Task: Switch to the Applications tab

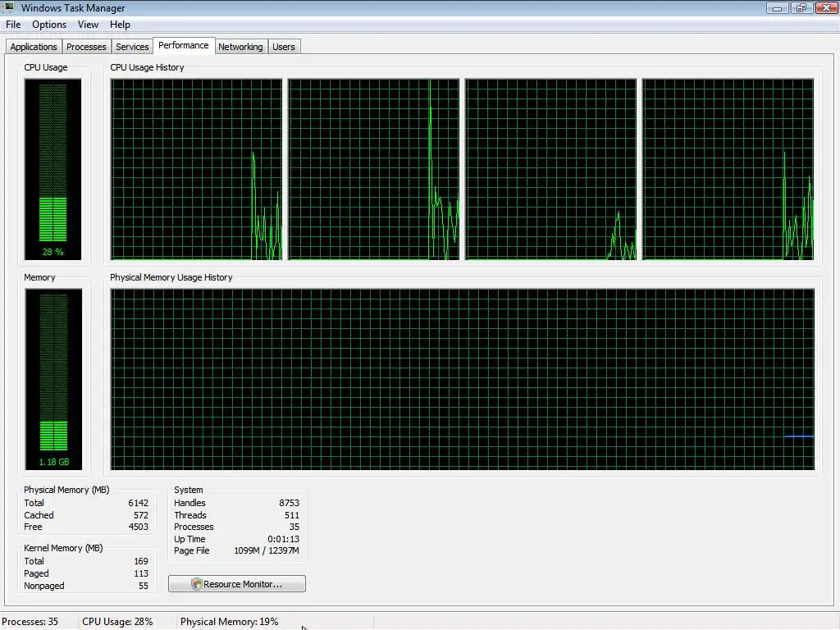Action: click(x=33, y=47)
